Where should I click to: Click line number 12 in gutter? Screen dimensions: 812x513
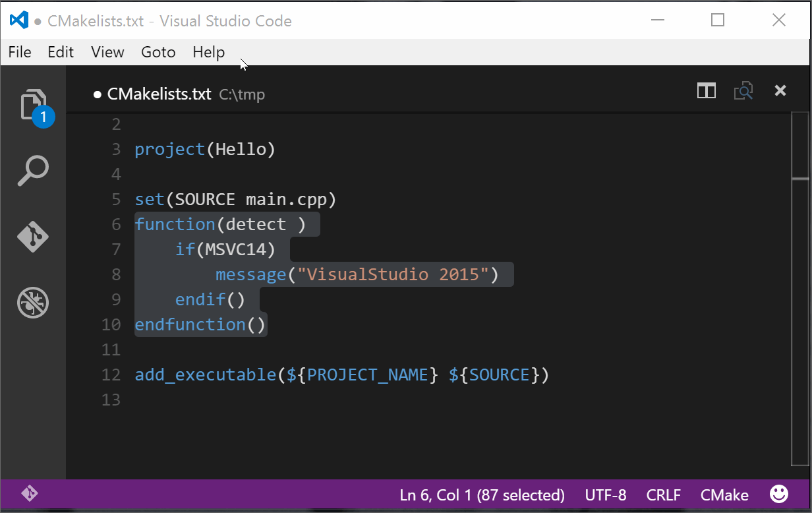[111, 375]
